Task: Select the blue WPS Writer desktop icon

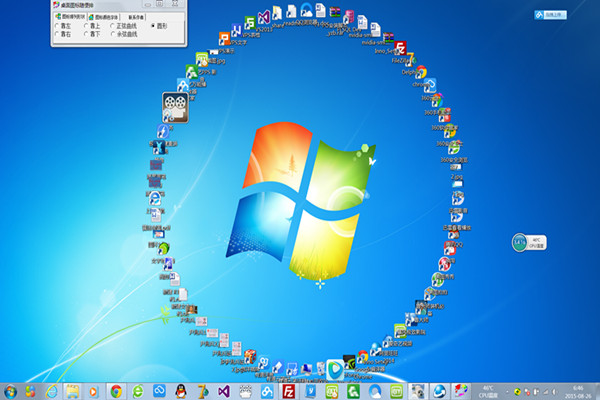Action: 236,30
